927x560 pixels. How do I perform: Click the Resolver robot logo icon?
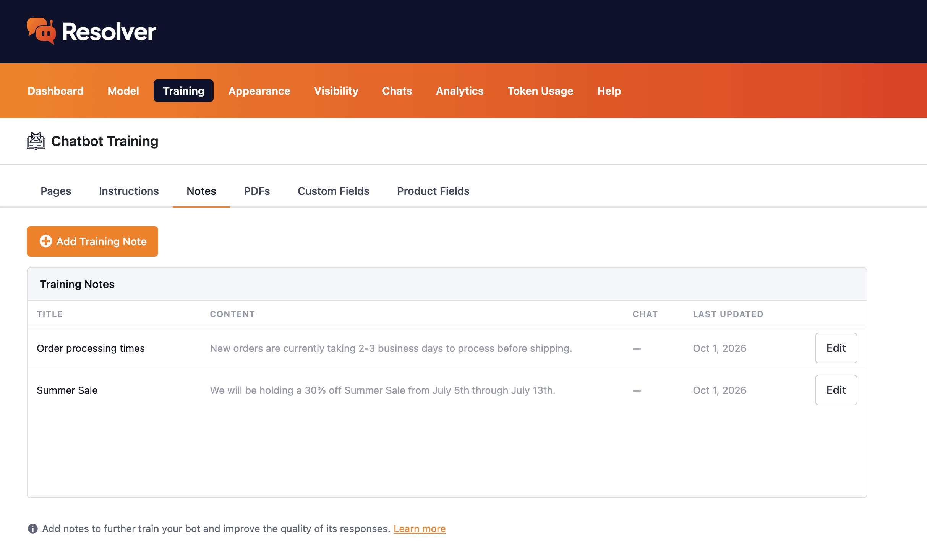click(x=41, y=31)
